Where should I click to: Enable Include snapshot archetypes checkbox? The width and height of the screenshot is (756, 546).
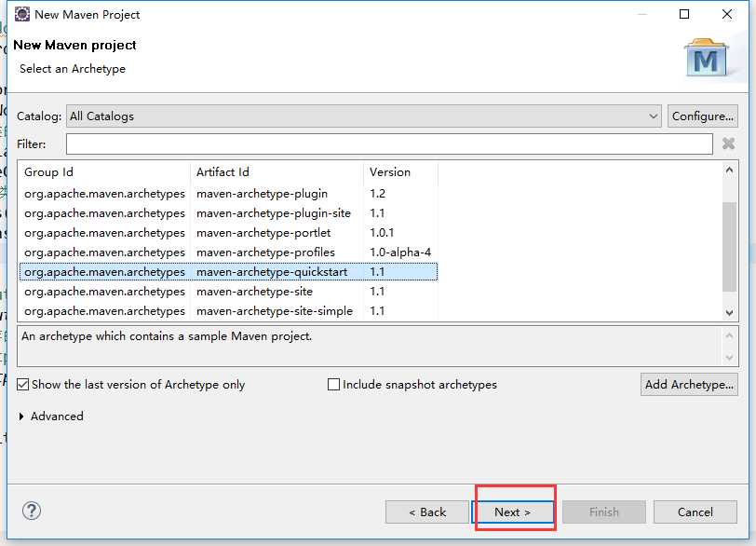[333, 385]
